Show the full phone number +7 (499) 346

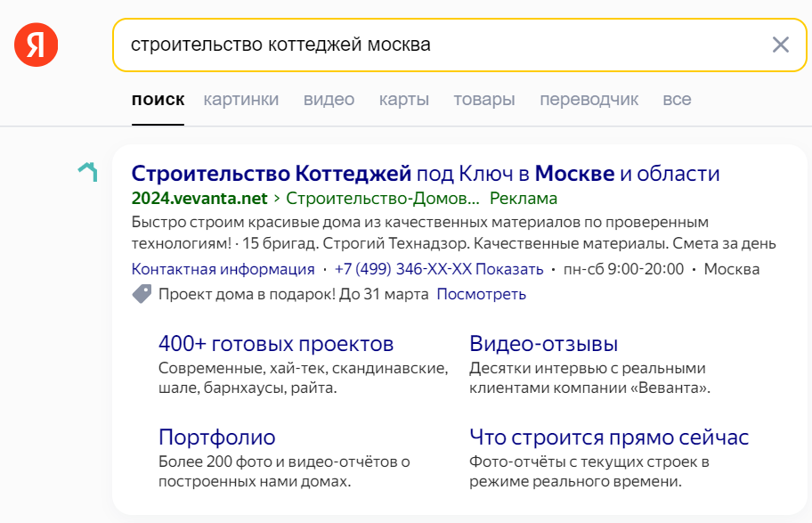(439, 269)
